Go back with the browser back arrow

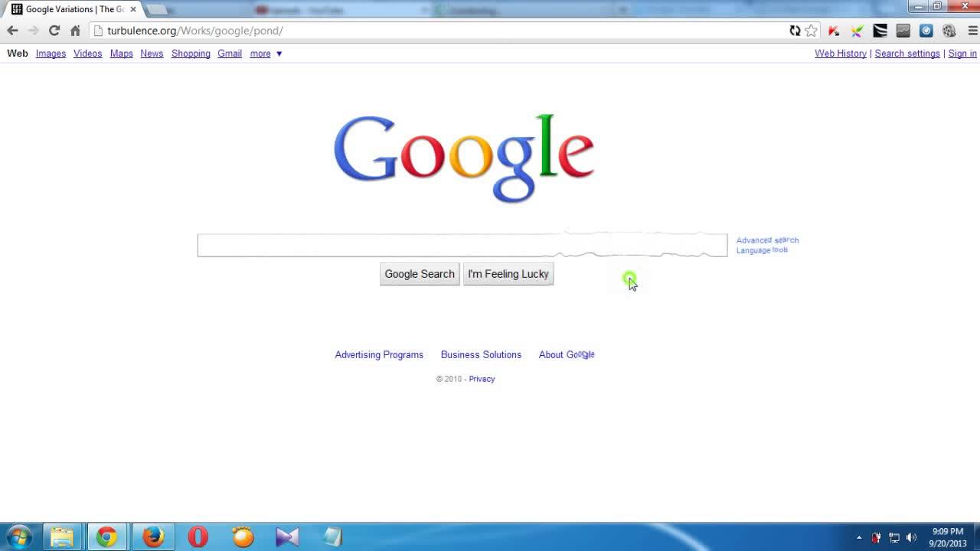tap(12, 31)
